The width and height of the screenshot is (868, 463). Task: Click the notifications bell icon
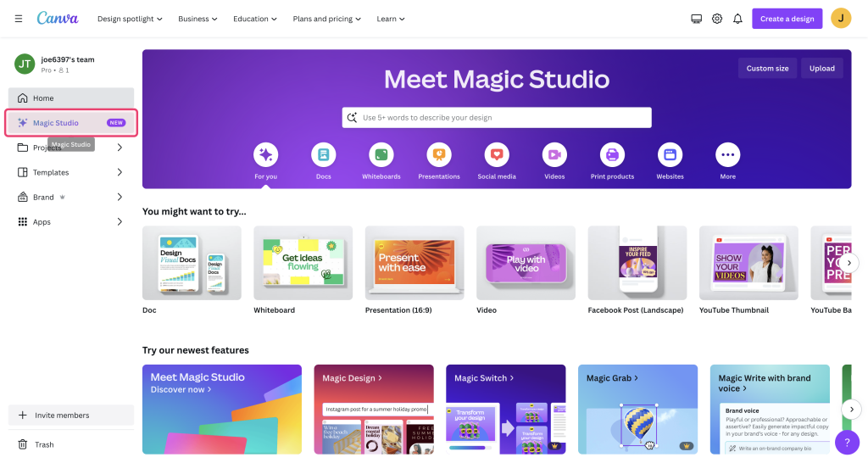coord(737,19)
